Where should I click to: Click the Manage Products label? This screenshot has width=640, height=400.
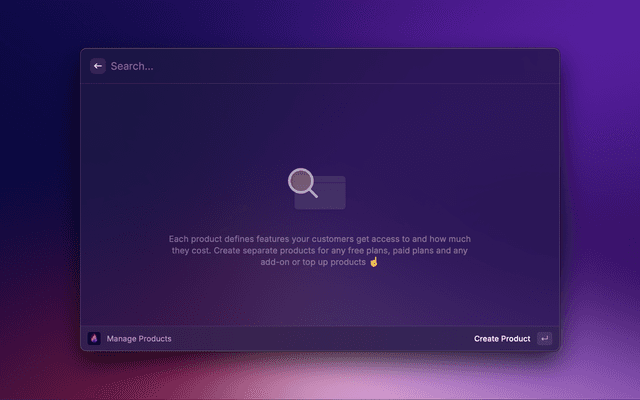coord(139,339)
